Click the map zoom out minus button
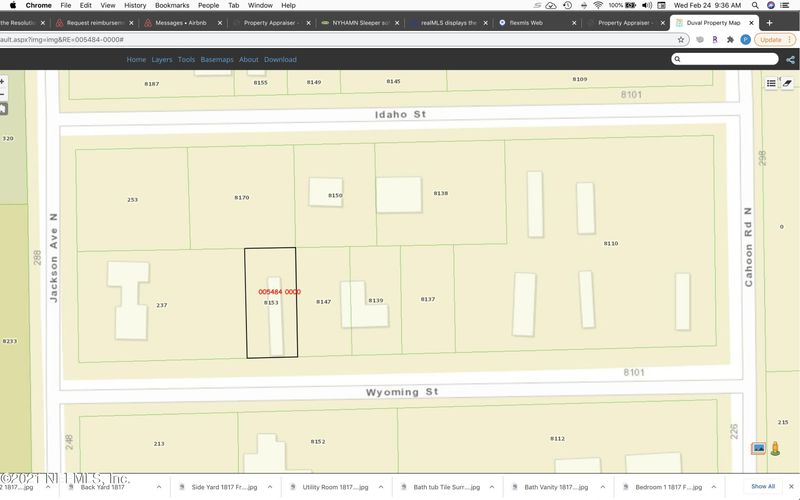800x500 pixels. tap(3, 94)
